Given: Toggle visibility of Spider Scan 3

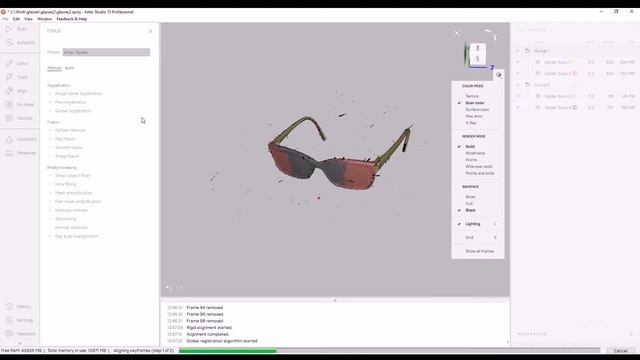Looking at the screenshot, I should (x=518, y=96).
